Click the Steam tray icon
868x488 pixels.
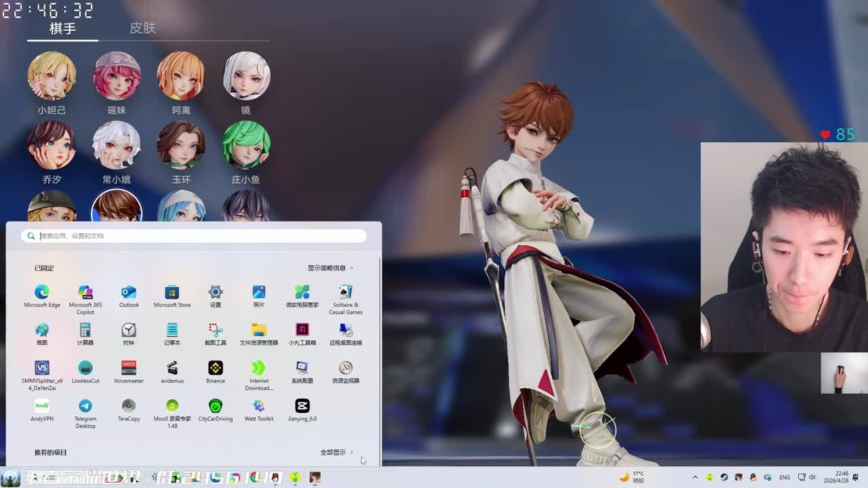coord(724,477)
